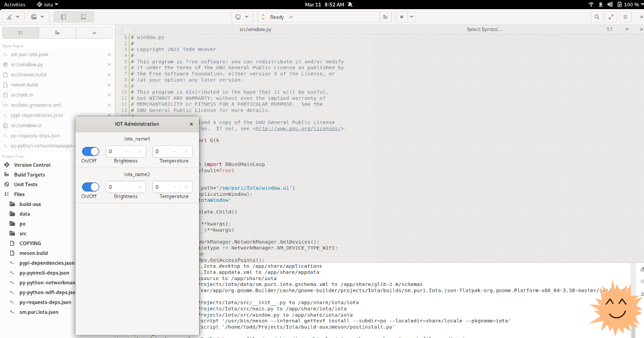This screenshot has height=338, width=644.
Task: Click the 1:1 cursor position indicator
Action: 610,30
